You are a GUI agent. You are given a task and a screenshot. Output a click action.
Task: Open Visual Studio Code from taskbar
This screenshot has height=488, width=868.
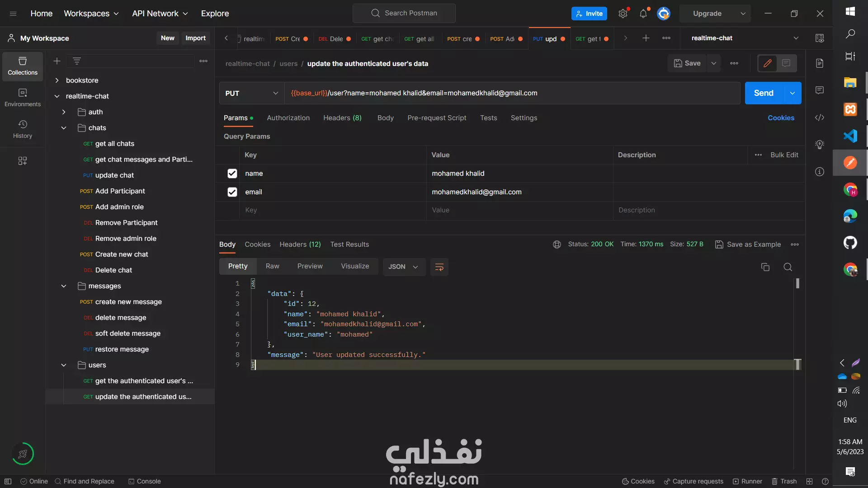[850, 136]
